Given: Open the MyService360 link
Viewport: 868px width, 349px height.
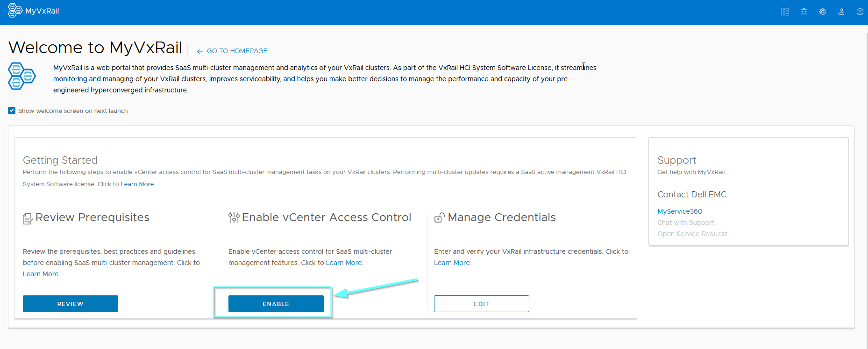Looking at the screenshot, I should 680,211.
